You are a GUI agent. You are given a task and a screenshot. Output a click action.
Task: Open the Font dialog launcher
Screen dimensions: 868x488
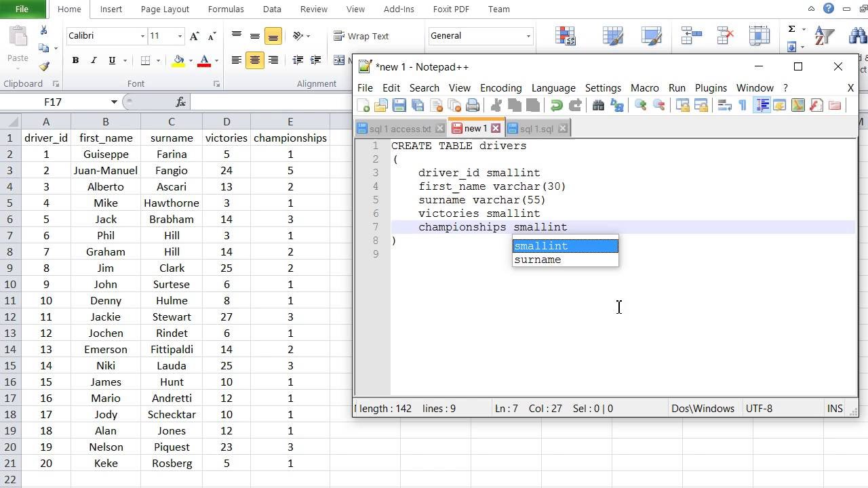pyautogui.click(x=216, y=84)
